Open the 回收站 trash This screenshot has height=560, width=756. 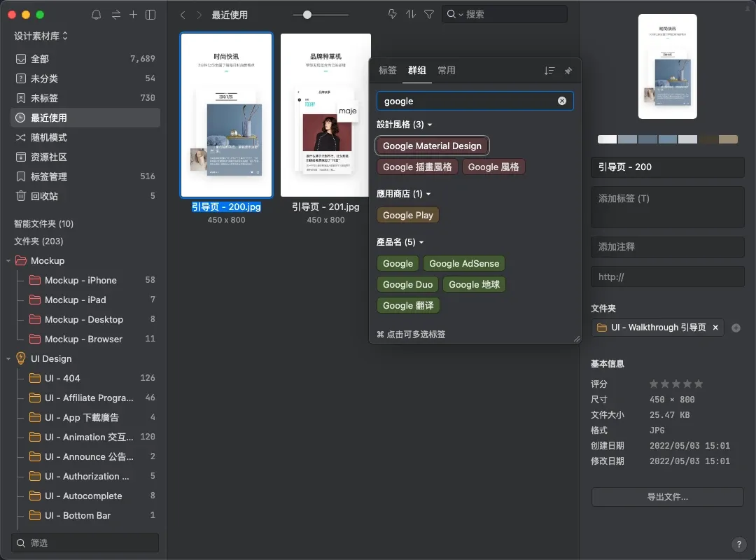tap(85, 196)
